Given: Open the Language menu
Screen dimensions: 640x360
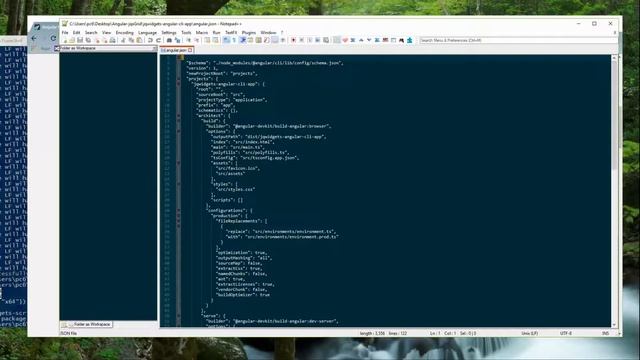Looking at the screenshot, I should [147, 32].
